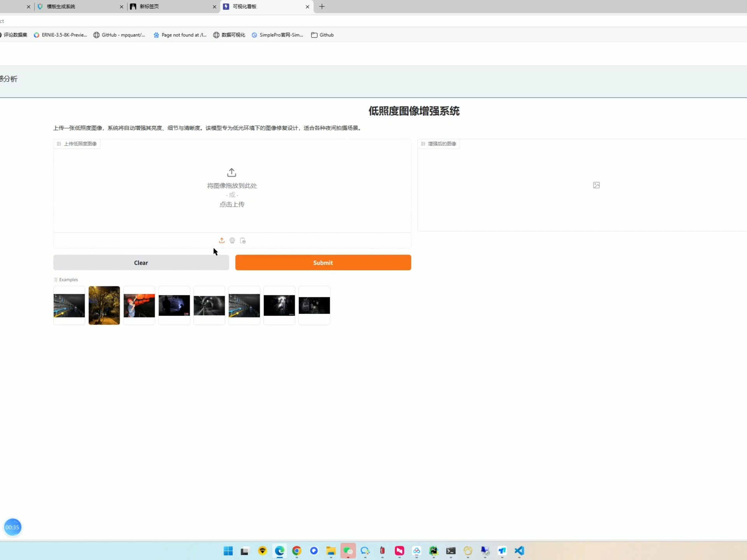Open the Page not found bookmark

[x=180, y=35]
